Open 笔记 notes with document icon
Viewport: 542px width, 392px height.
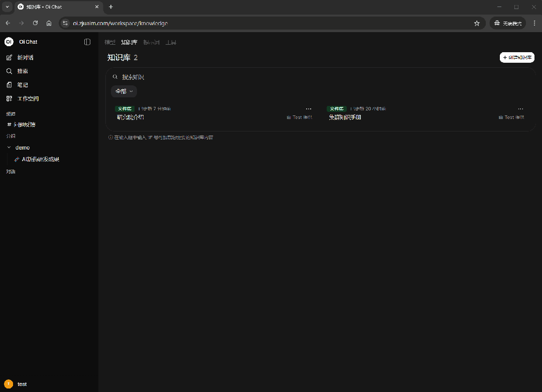click(x=10, y=85)
